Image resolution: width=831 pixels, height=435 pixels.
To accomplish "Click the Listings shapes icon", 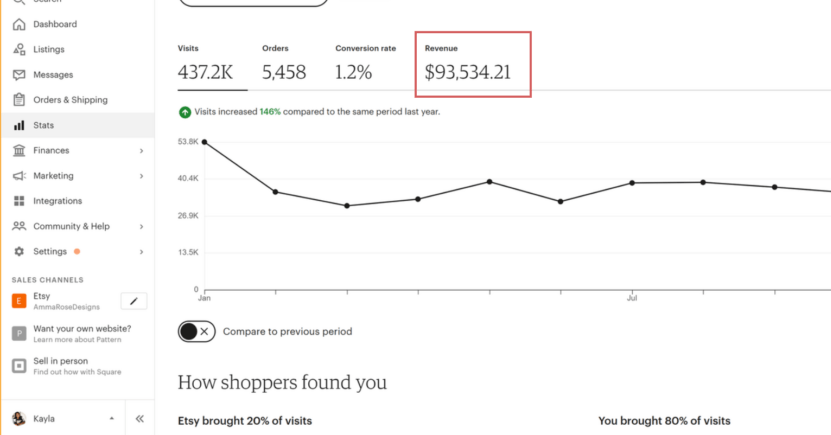I will point(19,49).
